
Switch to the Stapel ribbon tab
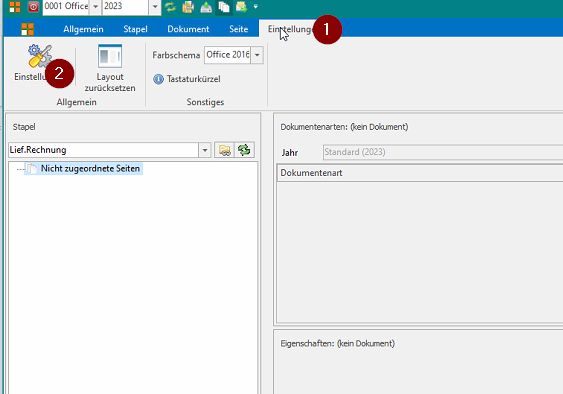coord(135,29)
